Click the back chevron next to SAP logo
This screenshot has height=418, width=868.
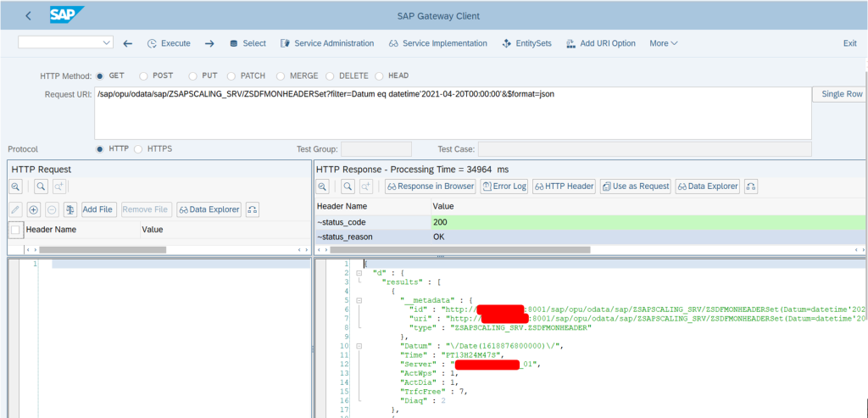pos(29,15)
